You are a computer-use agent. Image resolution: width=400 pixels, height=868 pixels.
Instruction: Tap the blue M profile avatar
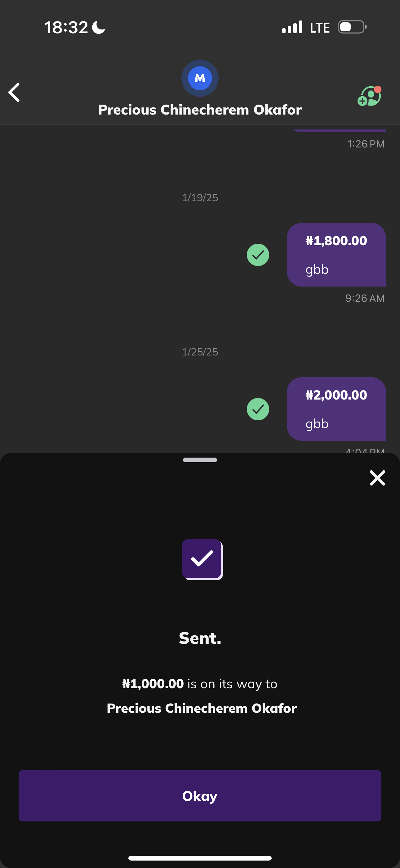coord(200,78)
